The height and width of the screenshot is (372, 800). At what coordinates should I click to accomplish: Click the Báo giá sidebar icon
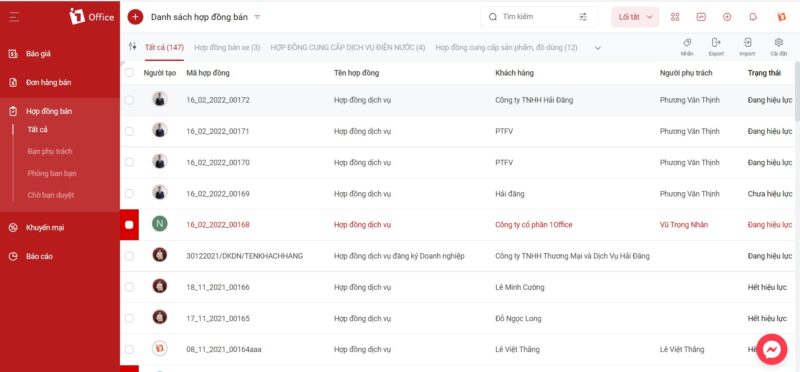coord(13,54)
